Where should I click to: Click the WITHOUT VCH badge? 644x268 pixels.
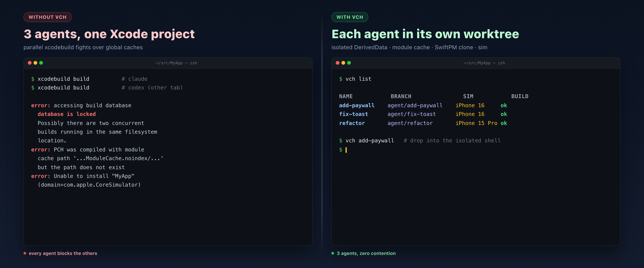pos(47,17)
